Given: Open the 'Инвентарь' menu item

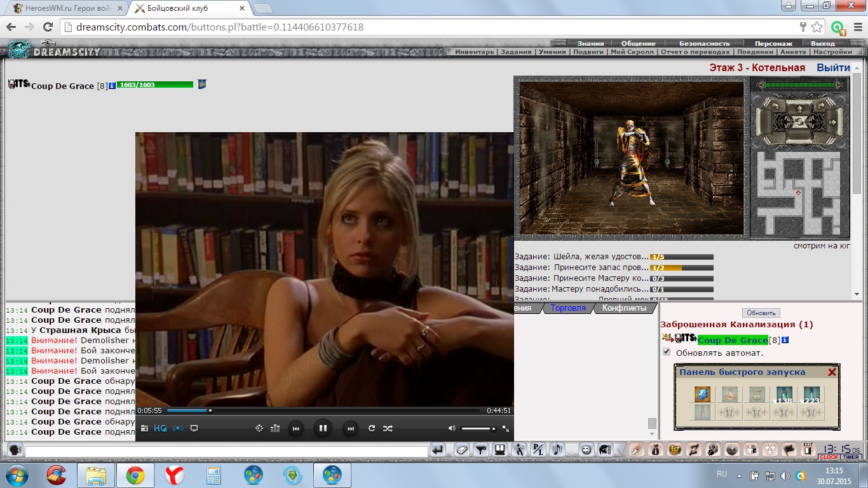Looking at the screenshot, I should 474,52.
